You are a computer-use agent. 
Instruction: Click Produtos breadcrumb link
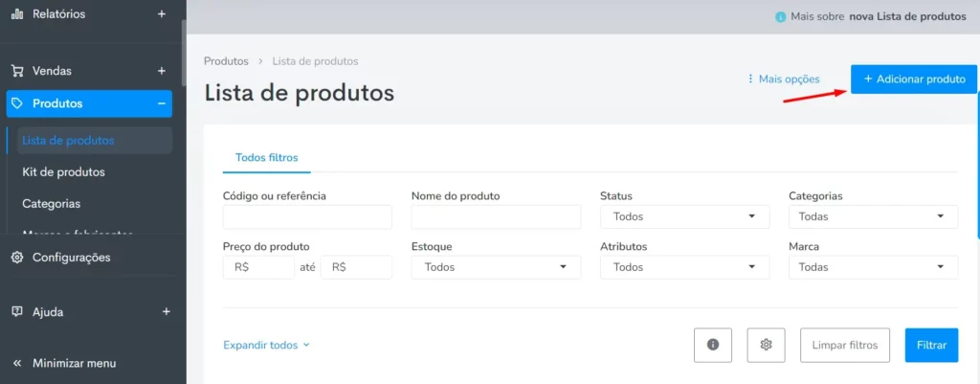pos(226,61)
